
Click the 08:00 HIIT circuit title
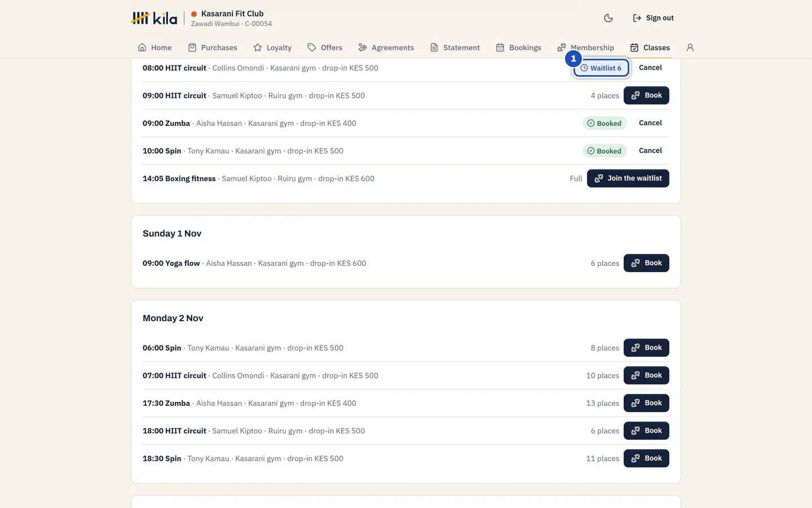[x=174, y=68]
